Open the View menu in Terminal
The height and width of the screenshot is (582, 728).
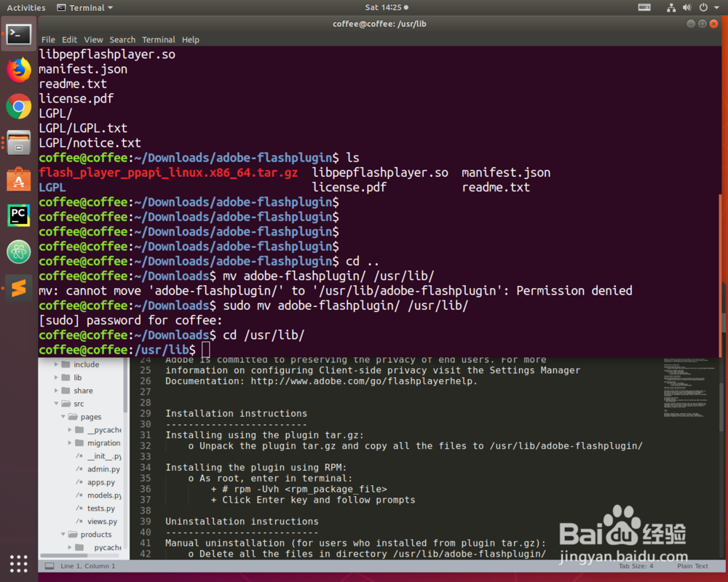click(93, 40)
